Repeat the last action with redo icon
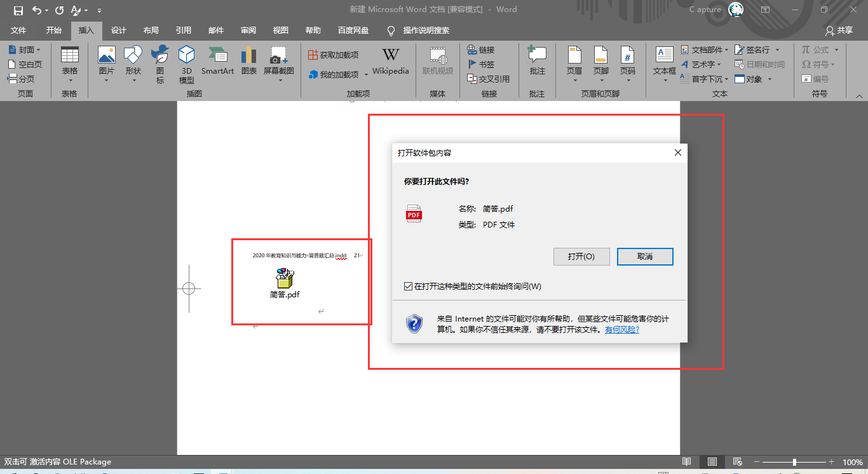868x474 pixels. click(x=60, y=10)
